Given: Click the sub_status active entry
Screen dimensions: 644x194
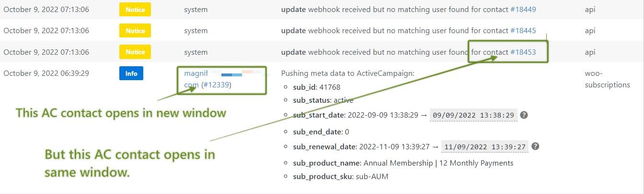Looking at the screenshot, I should [343, 100].
